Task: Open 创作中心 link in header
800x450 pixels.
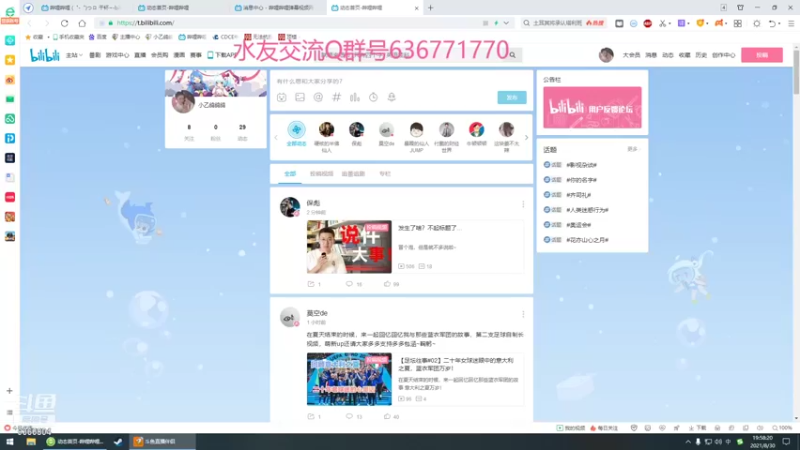Action: [x=723, y=55]
